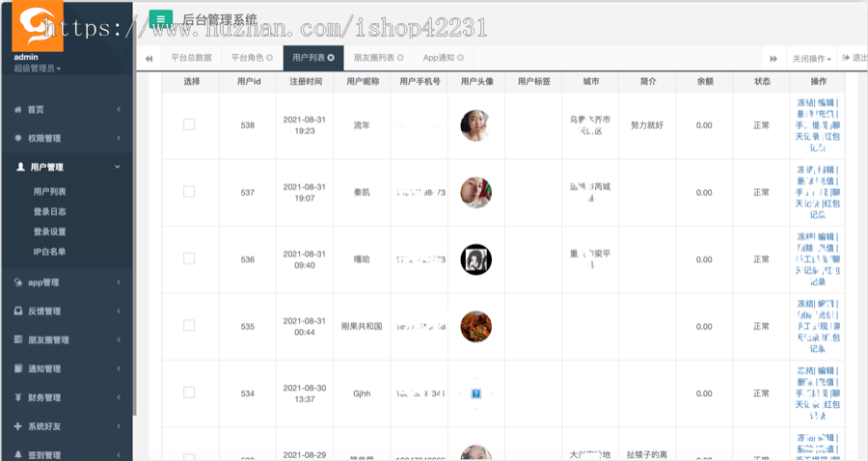Viewport: 868px width, 461px height.
Task: Open avatar of user 538
Action: click(476, 125)
